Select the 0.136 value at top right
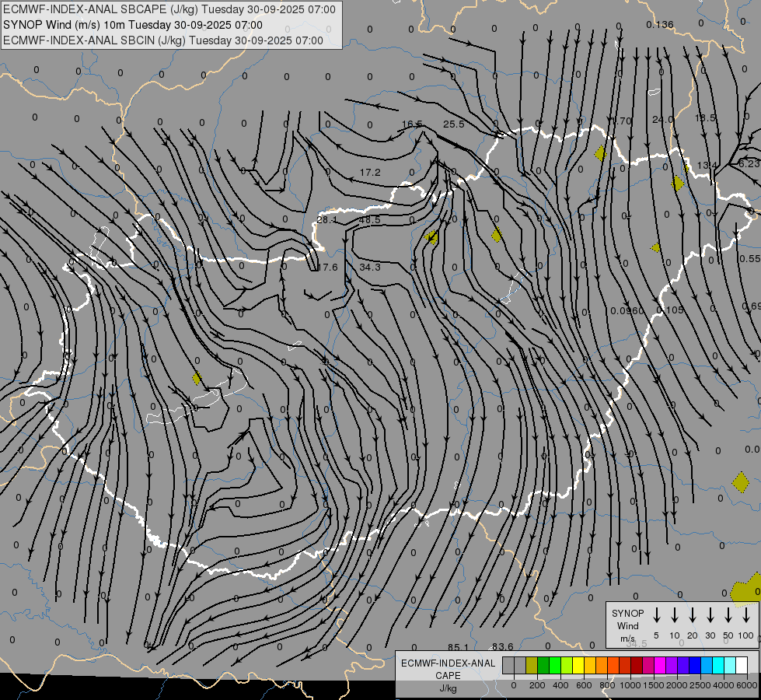This screenshot has width=761, height=700. [x=660, y=25]
